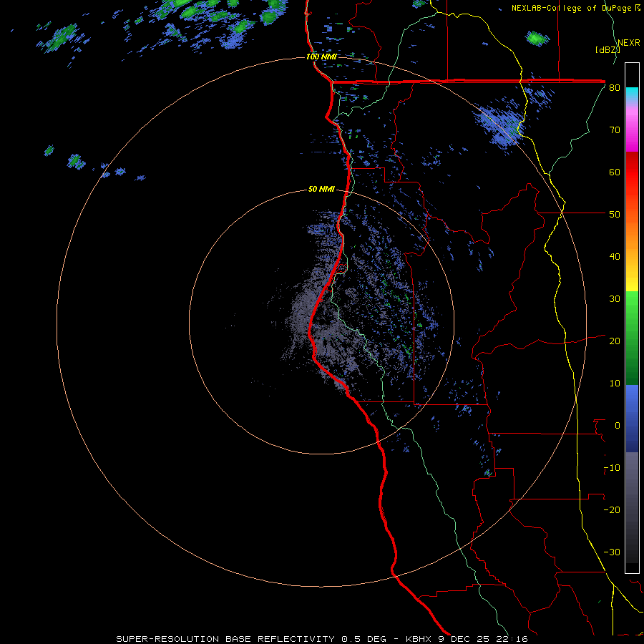
Task: Click the -30 dBZ scale value
Action: click(612, 552)
